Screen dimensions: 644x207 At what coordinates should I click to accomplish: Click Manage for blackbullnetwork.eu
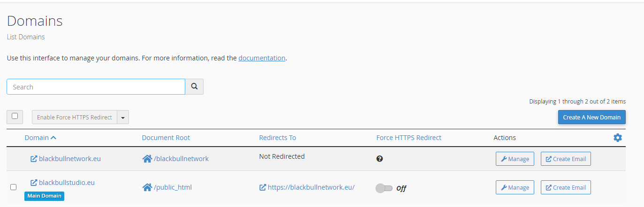pos(515,159)
